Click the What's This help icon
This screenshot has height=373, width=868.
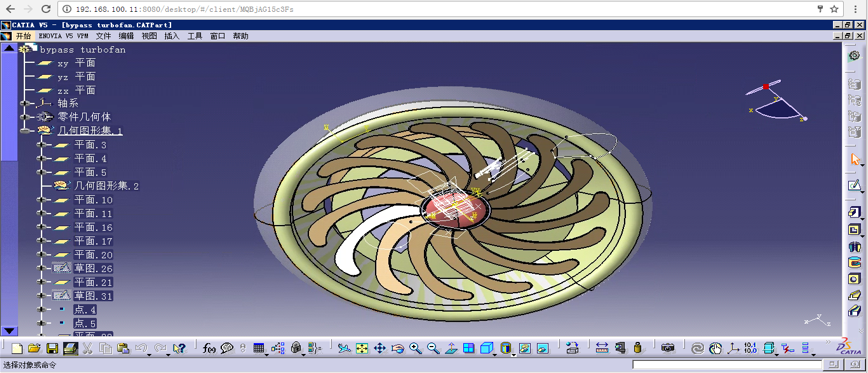[x=179, y=348]
